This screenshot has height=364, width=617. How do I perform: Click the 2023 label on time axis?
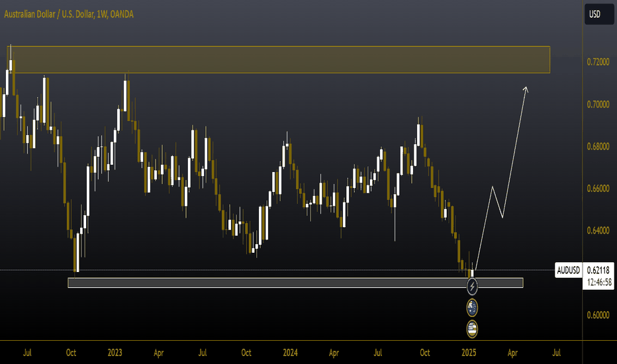point(115,353)
